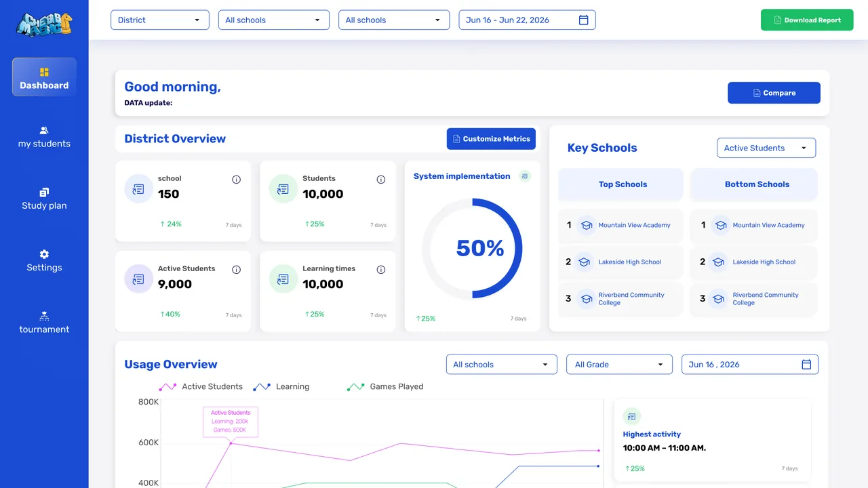Click the 50% system implementation progress ring
The width and height of the screenshot is (868, 488).
[x=473, y=249]
